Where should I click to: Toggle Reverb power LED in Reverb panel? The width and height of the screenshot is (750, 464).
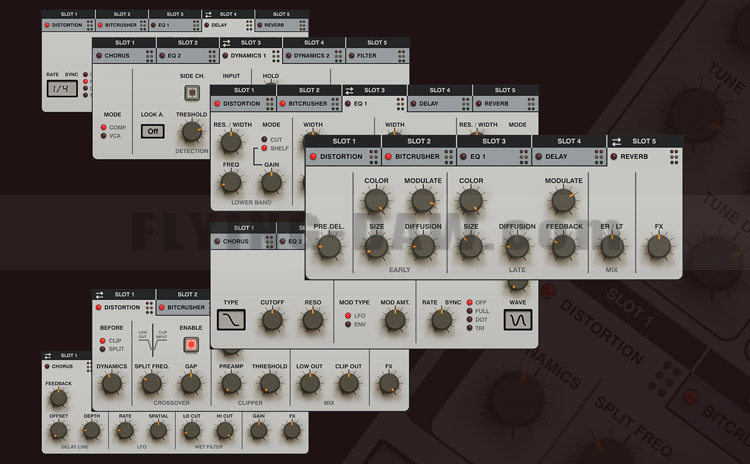click(x=614, y=156)
